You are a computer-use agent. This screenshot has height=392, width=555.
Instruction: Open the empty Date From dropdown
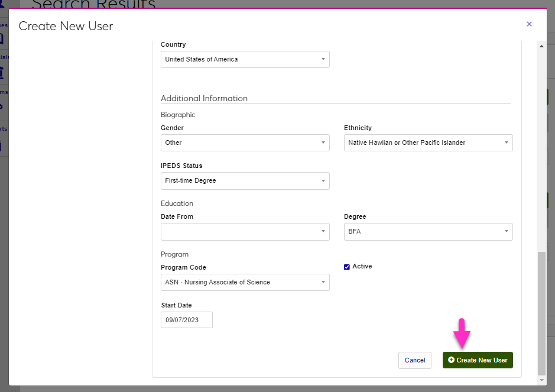coord(245,232)
